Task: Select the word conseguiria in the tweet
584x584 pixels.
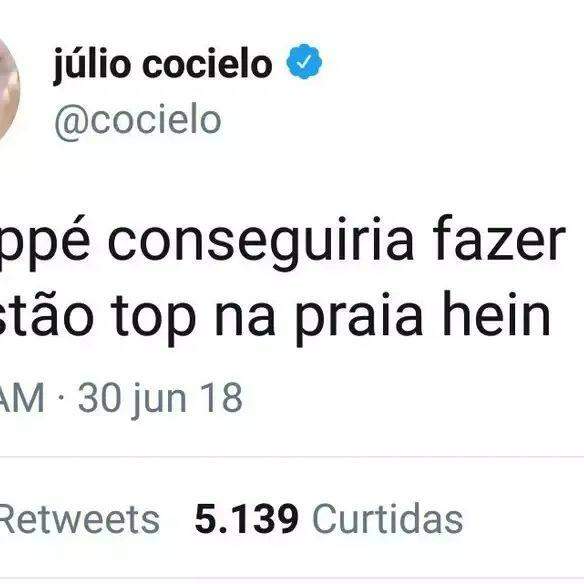Action: point(261,243)
